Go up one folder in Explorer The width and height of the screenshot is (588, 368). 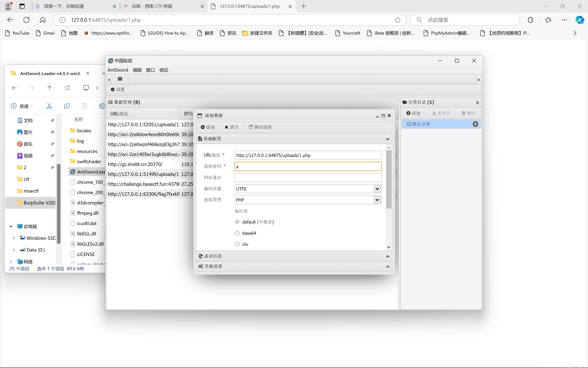tap(49, 88)
